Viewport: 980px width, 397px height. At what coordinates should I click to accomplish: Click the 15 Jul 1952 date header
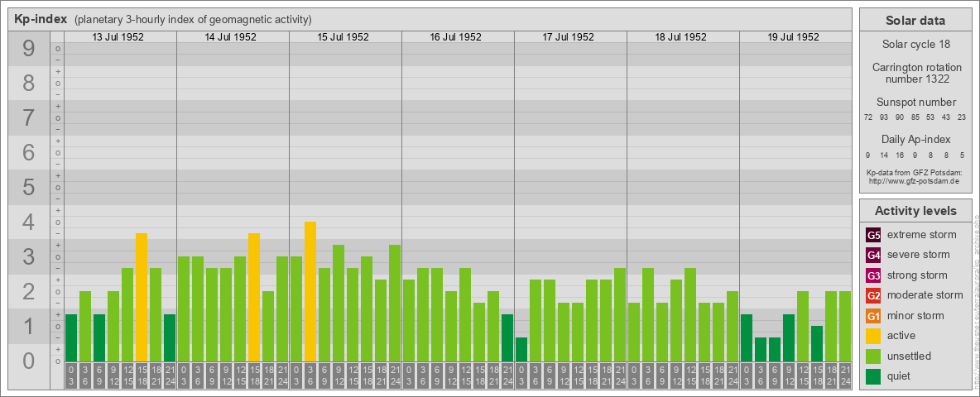tap(343, 37)
